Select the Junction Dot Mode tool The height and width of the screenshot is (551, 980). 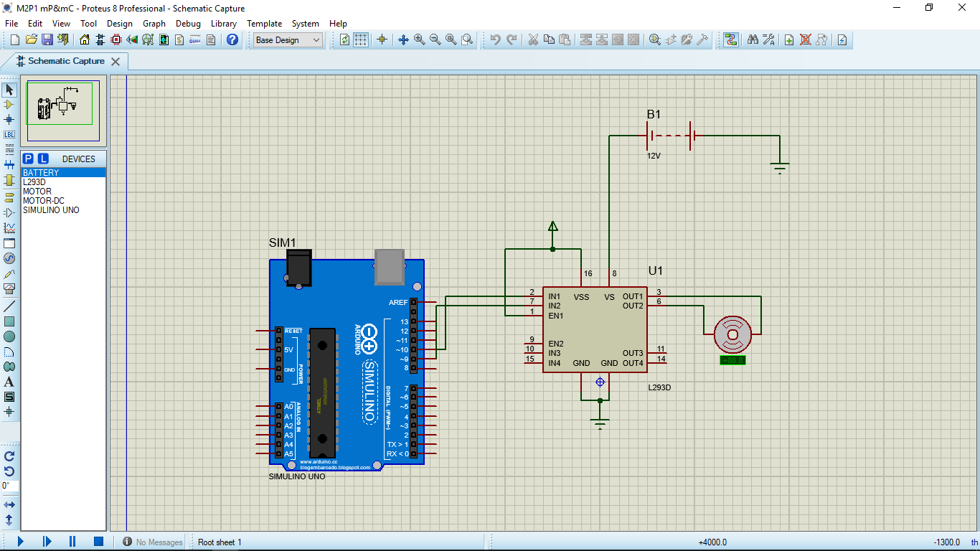(x=9, y=120)
